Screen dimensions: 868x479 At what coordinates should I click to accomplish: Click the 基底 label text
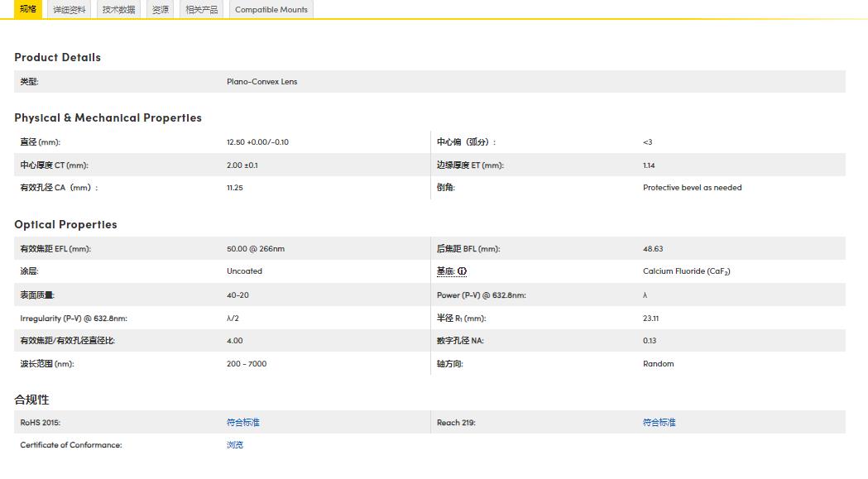point(445,271)
